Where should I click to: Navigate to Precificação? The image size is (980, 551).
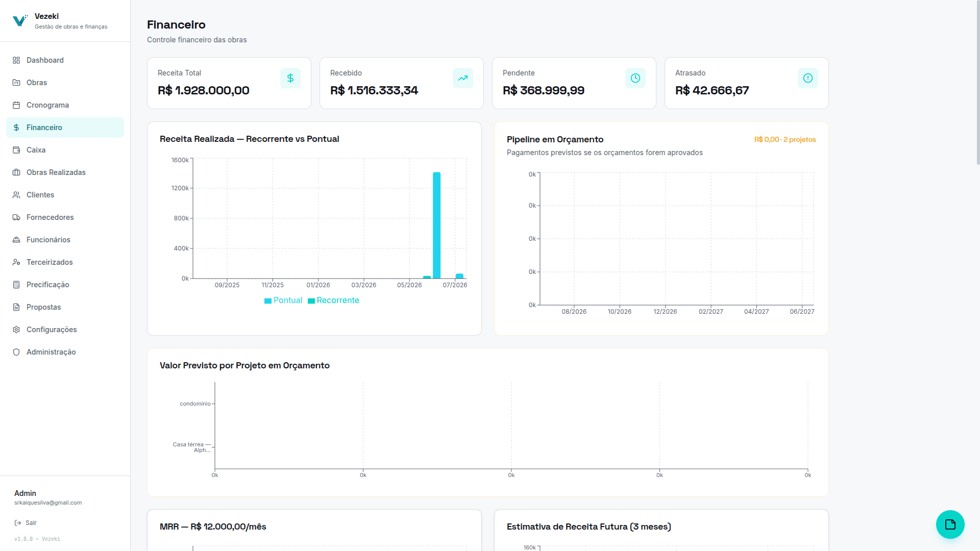click(x=65, y=285)
